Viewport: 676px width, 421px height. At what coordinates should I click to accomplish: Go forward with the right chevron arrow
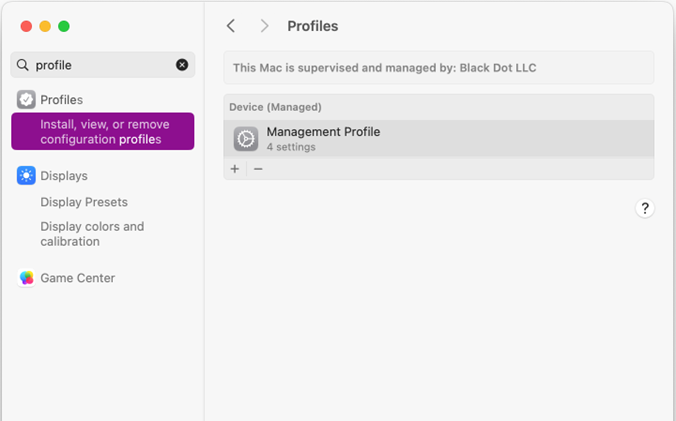264,26
